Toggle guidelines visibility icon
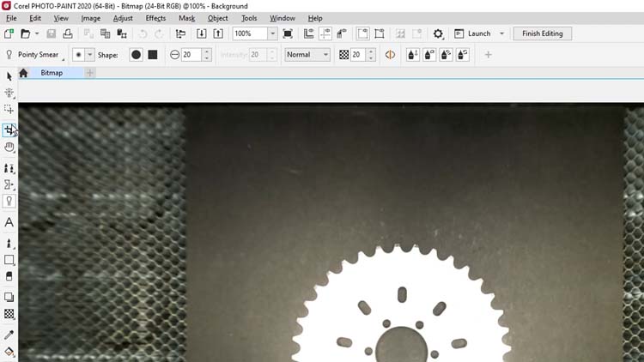The image size is (644, 362). pos(325,33)
